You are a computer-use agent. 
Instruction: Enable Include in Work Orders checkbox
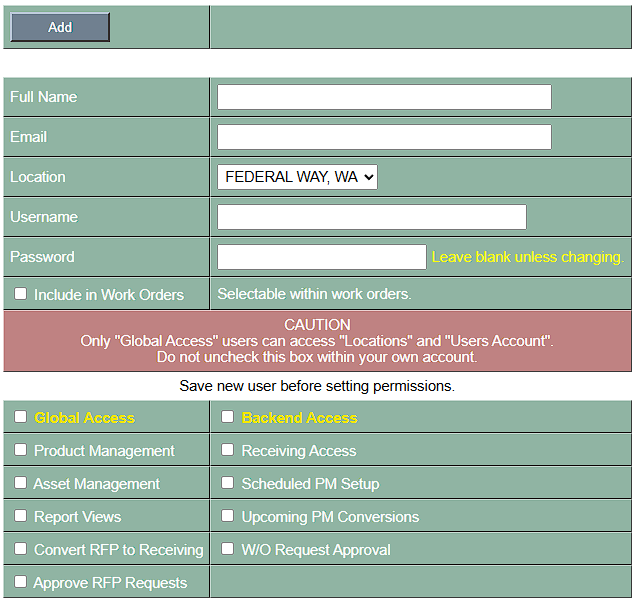coord(21,294)
